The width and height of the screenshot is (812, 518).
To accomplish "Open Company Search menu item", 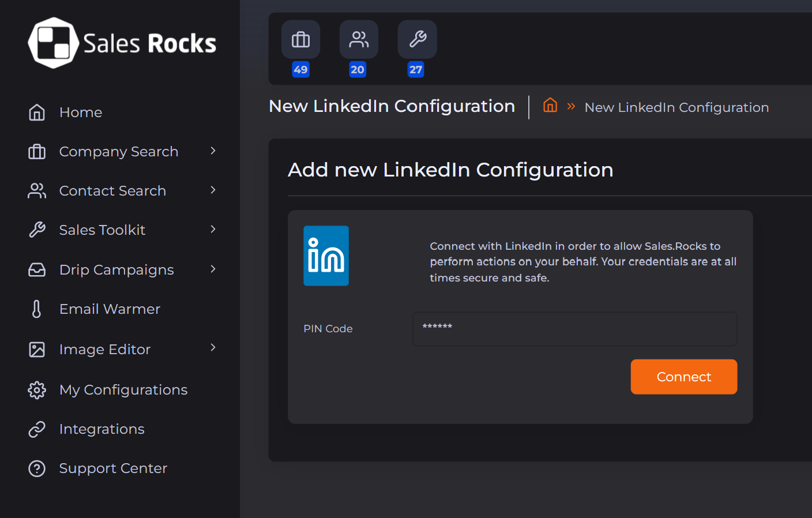I will click(120, 152).
